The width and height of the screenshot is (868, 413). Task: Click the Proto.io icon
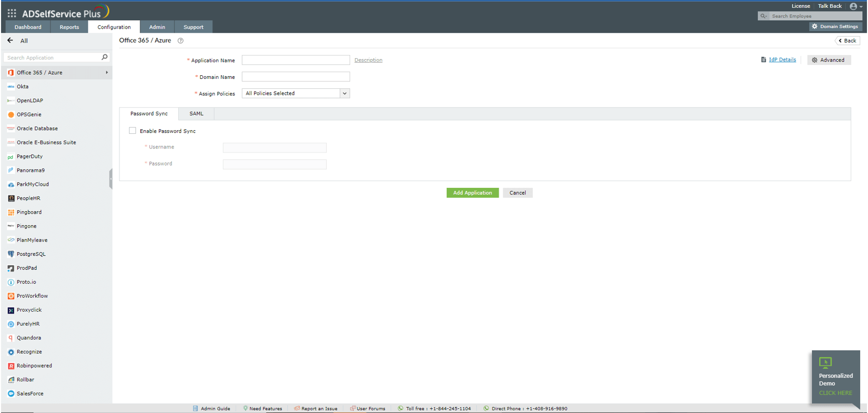pyautogui.click(x=11, y=282)
